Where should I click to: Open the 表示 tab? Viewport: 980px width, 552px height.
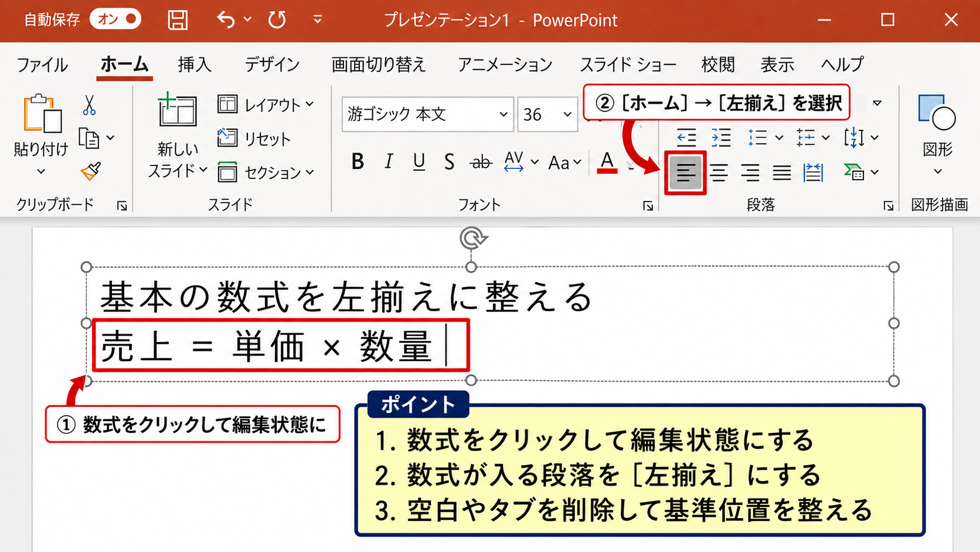777,64
